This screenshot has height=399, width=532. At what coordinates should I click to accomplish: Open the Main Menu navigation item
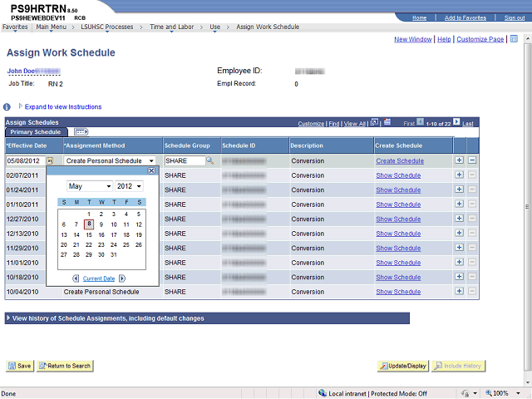pos(52,27)
